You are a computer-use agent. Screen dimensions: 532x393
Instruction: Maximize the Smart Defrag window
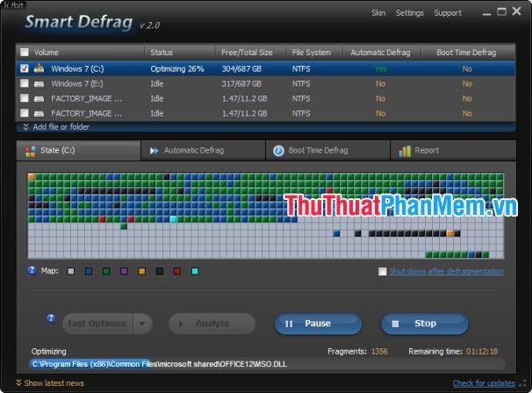502,12
